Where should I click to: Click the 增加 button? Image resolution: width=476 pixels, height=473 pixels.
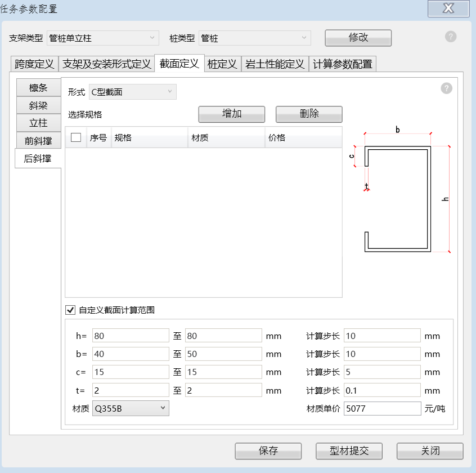232,114
